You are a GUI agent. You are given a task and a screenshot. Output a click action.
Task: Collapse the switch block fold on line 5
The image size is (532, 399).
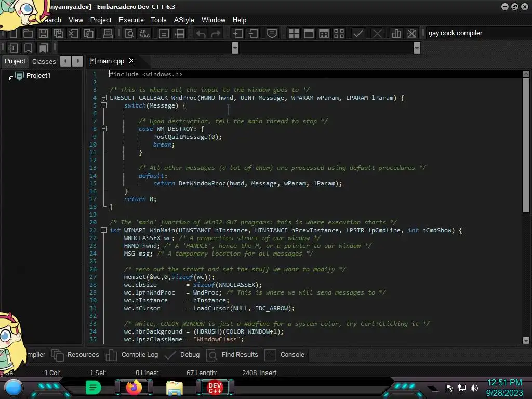click(x=103, y=105)
